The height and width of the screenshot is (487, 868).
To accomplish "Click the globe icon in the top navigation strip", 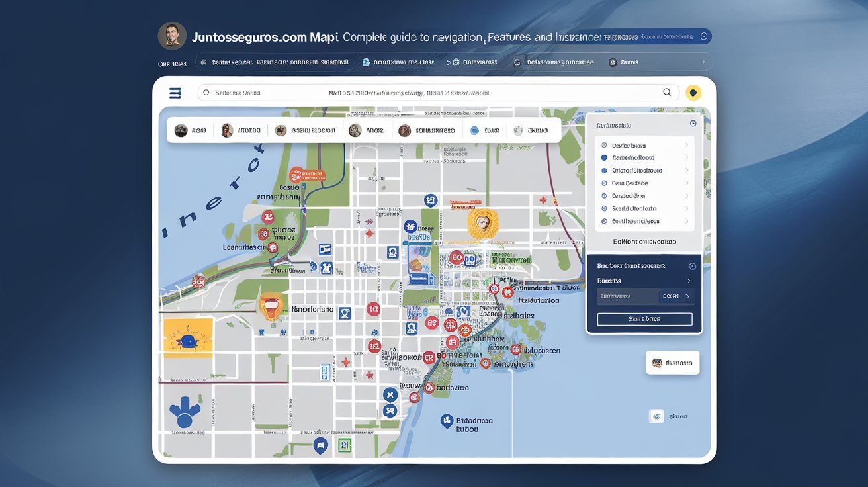I will pos(366,62).
